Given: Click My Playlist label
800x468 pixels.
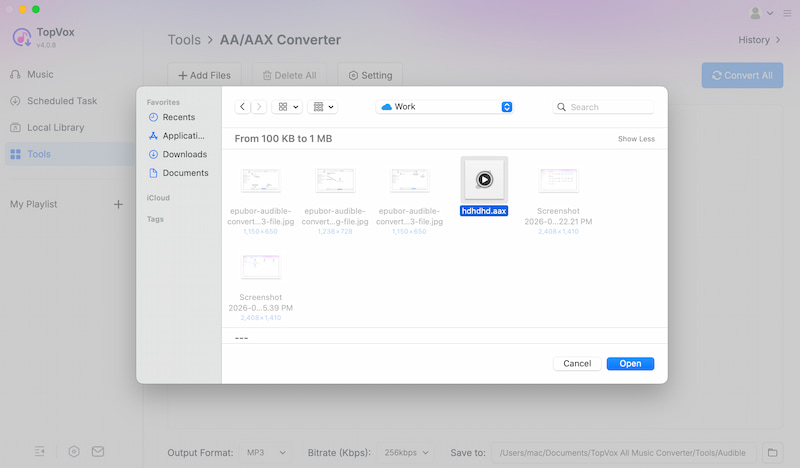Looking at the screenshot, I should pos(34,204).
